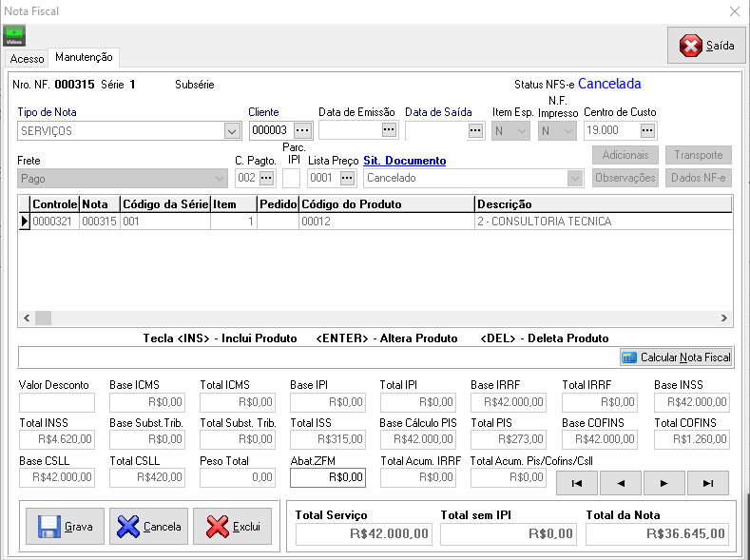Open the Item Esp. dropdown

click(x=522, y=131)
